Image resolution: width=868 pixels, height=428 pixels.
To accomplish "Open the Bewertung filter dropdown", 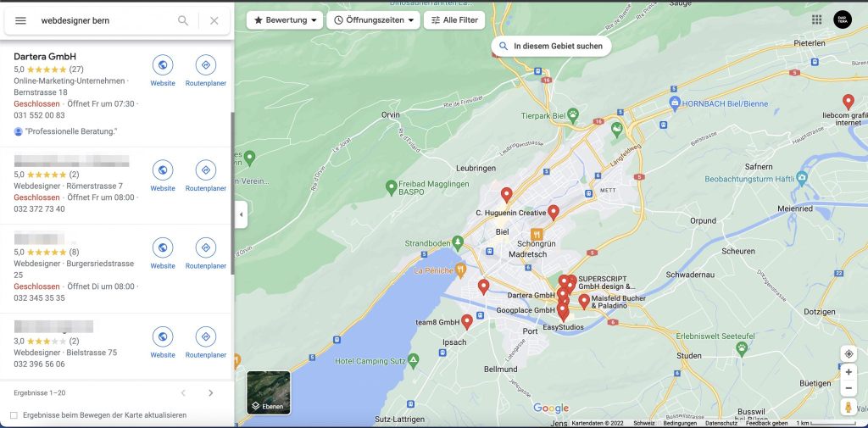I will (285, 20).
